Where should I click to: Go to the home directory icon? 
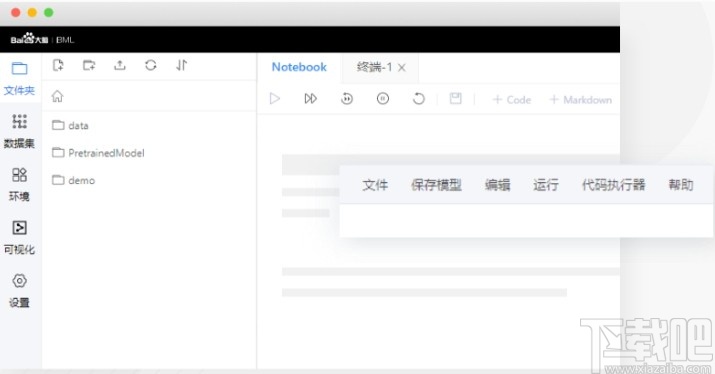pyautogui.click(x=57, y=96)
